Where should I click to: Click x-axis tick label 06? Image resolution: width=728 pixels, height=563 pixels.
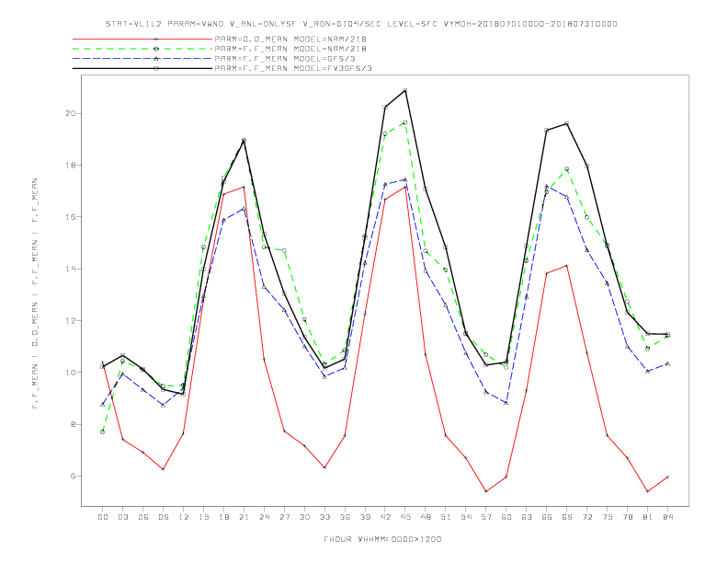[143, 517]
